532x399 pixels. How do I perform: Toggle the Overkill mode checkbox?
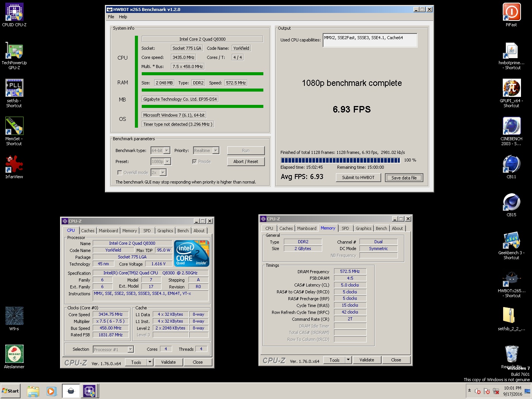coord(120,173)
